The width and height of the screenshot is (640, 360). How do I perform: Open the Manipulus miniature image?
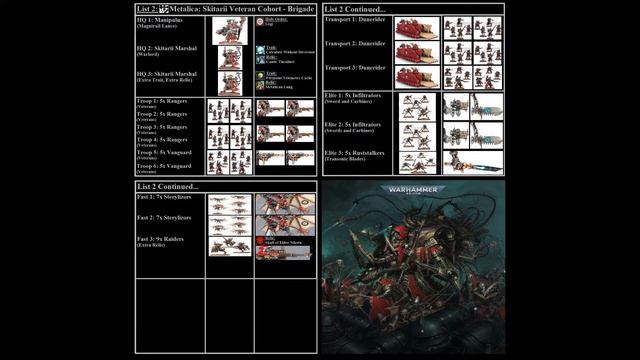pos(230,31)
